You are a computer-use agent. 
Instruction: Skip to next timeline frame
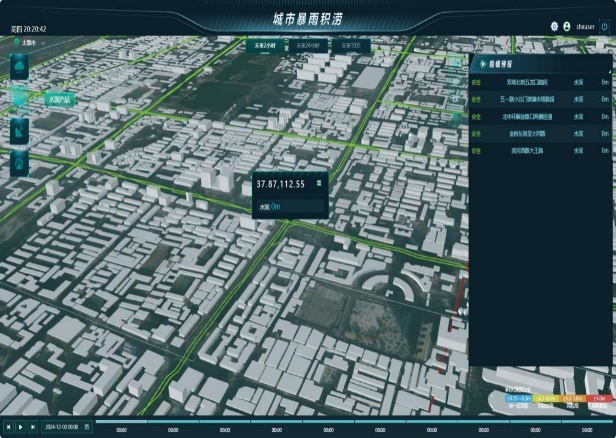click(x=33, y=427)
